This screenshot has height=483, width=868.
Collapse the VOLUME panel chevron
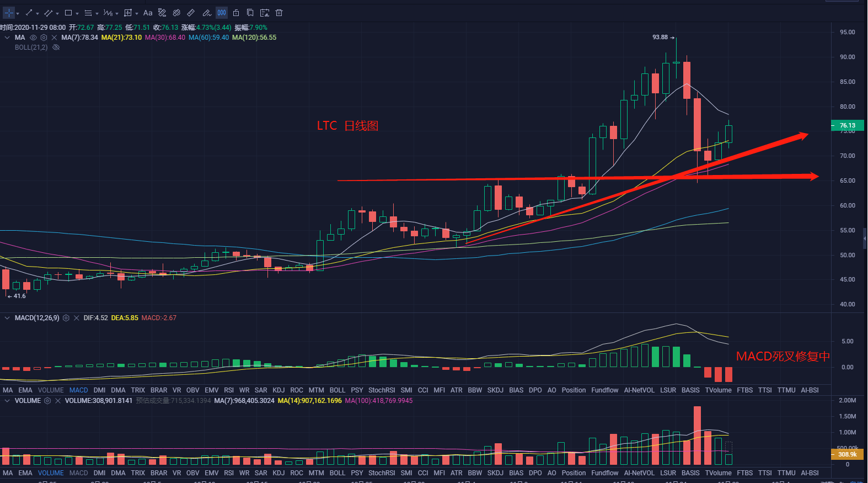[7, 401]
